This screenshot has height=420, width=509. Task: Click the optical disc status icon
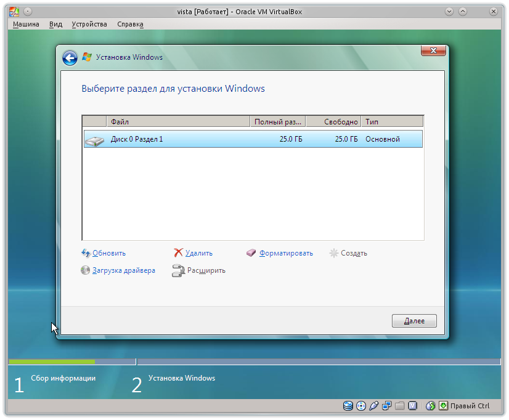[361, 406]
